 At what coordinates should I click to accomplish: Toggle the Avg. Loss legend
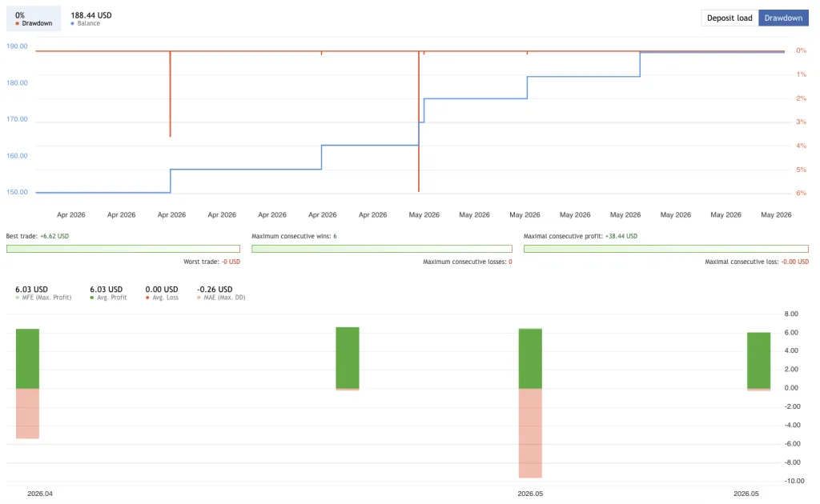coord(162,293)
